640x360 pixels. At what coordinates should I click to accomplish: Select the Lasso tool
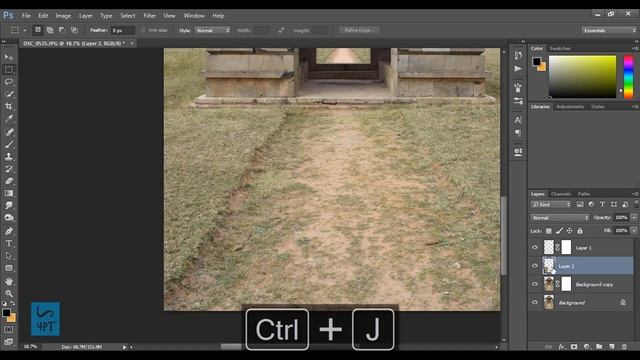(9, 82)
